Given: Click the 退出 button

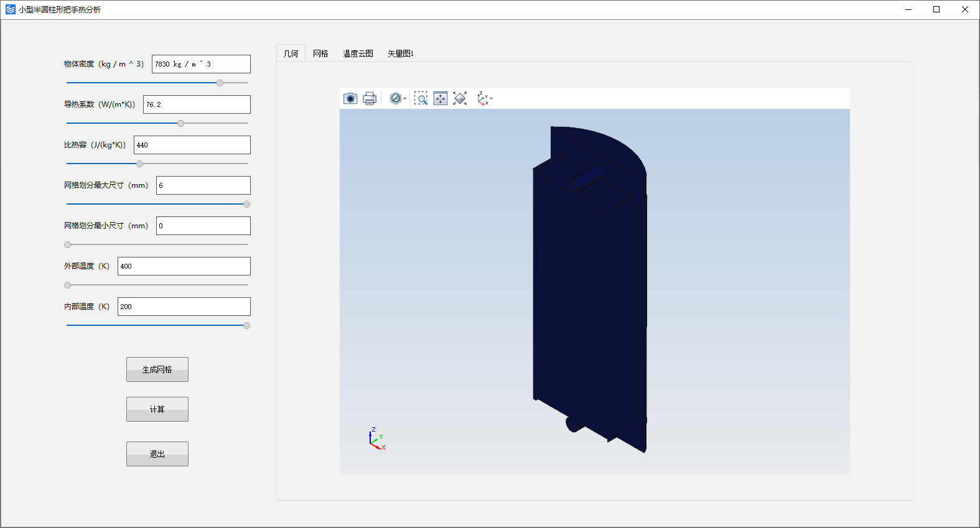Looking at the screenshot, I should [157, 454].
